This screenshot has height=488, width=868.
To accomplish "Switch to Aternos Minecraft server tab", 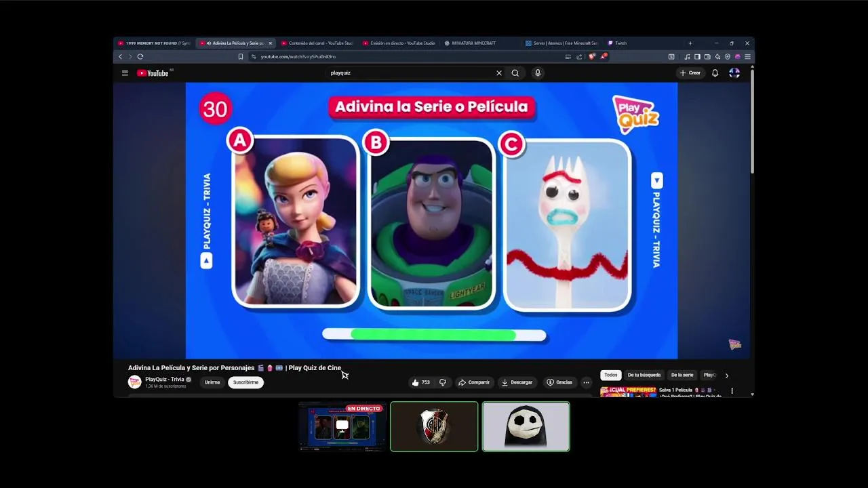I will [x=561, y=43].
